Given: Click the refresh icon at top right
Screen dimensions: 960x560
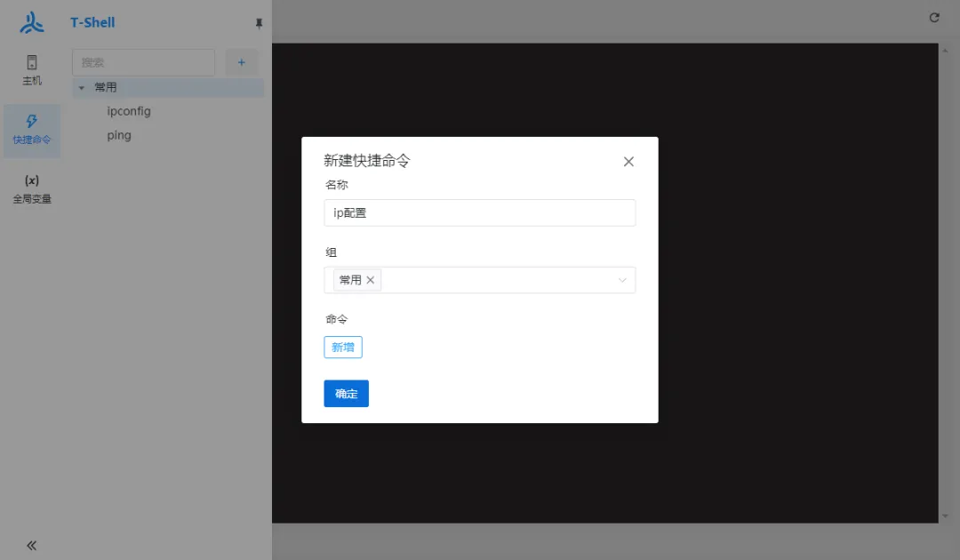Looking at the screenshot, I should click(933, 17).
